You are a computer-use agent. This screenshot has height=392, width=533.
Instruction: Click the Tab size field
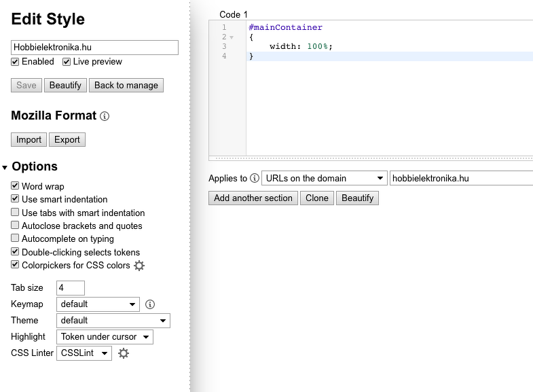pyautogui.click(x=70, y=288)
